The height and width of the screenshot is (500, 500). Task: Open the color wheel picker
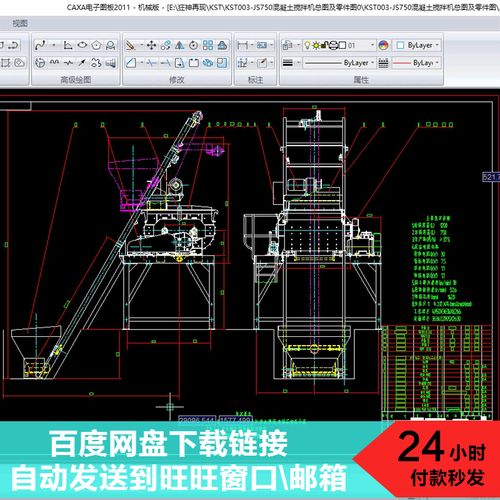[x=383, y=45]
